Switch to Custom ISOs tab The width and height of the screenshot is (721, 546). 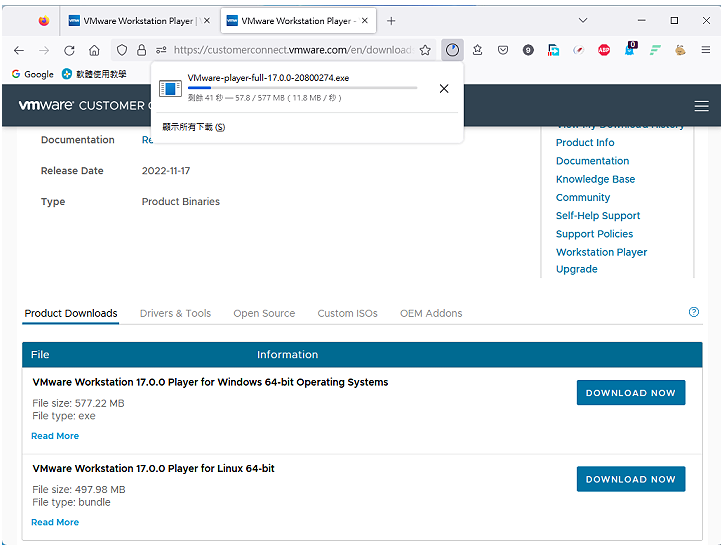coord(347,313)
